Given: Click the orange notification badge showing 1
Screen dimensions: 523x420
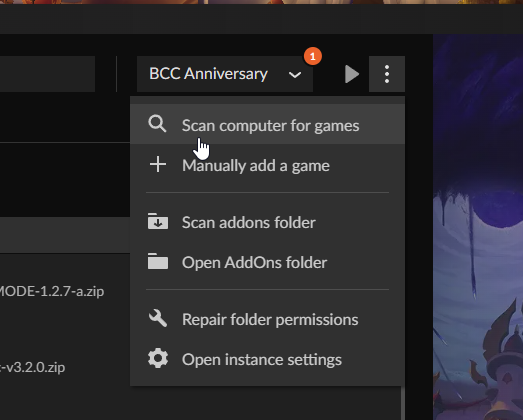Looking at the screenshot, I should [313, 56].
